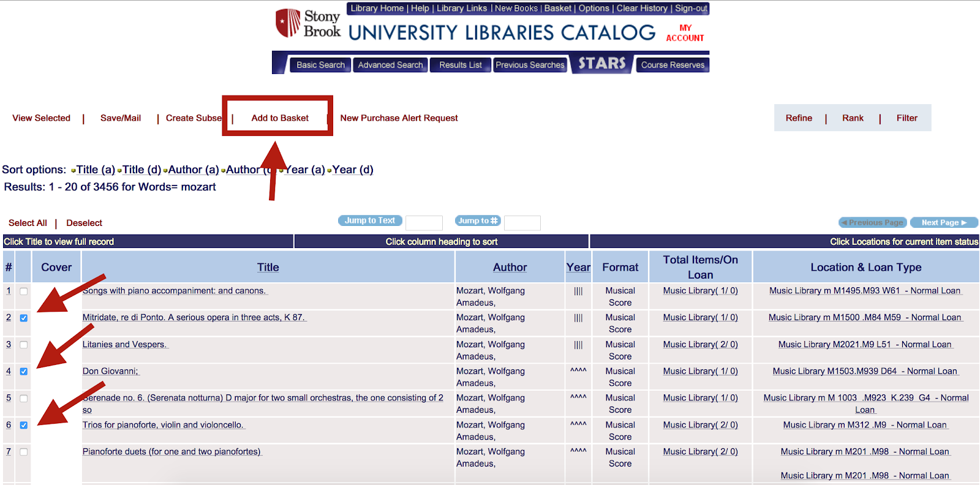980x485 pixels.
Task: Open location M1495.M93 W61 Normal Loan
Action: pos(865,291)
